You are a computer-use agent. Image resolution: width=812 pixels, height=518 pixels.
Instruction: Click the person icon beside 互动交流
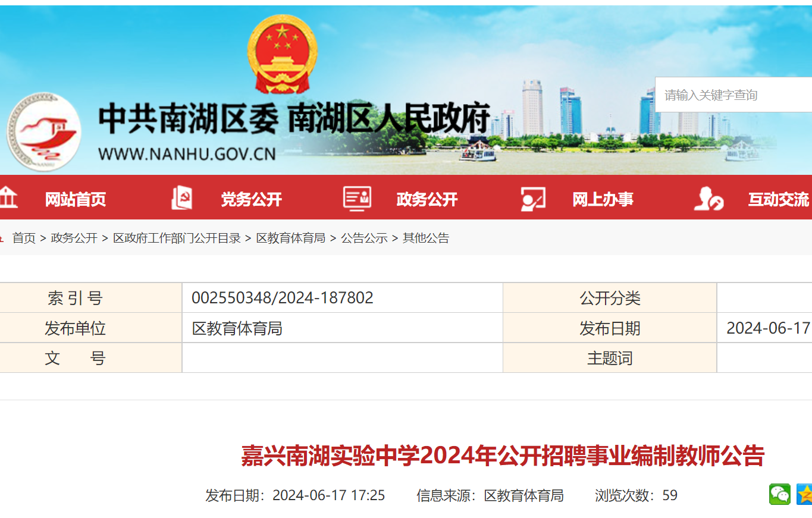(708, 199)
